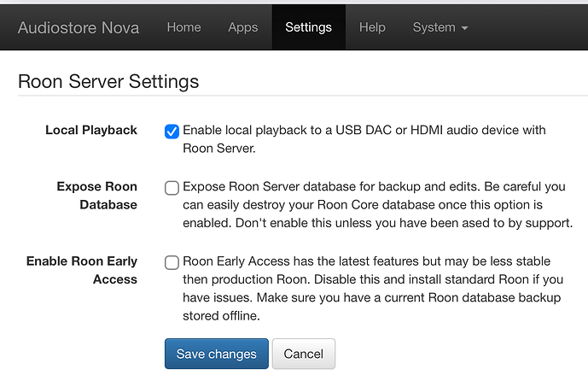Go to the Home page

[x=183, y=27]
